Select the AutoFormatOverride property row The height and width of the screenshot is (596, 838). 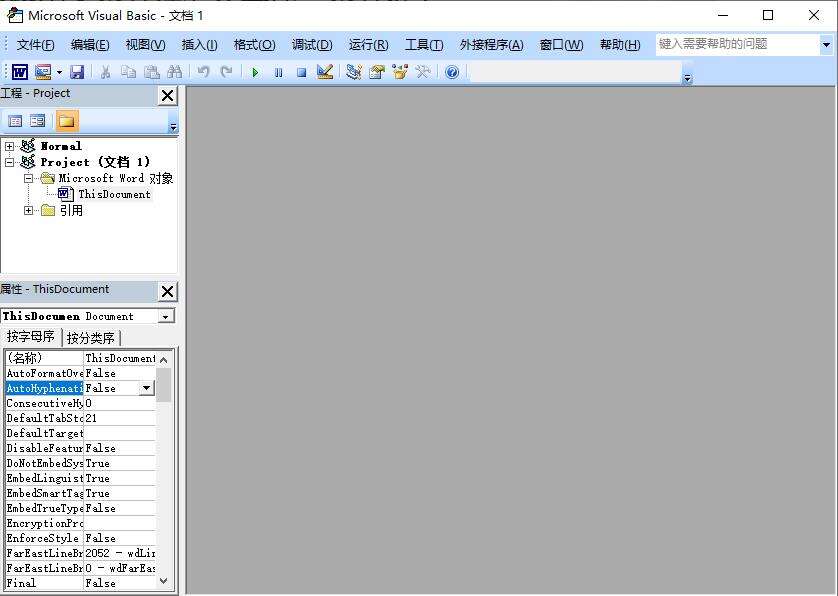coord(80,373)
